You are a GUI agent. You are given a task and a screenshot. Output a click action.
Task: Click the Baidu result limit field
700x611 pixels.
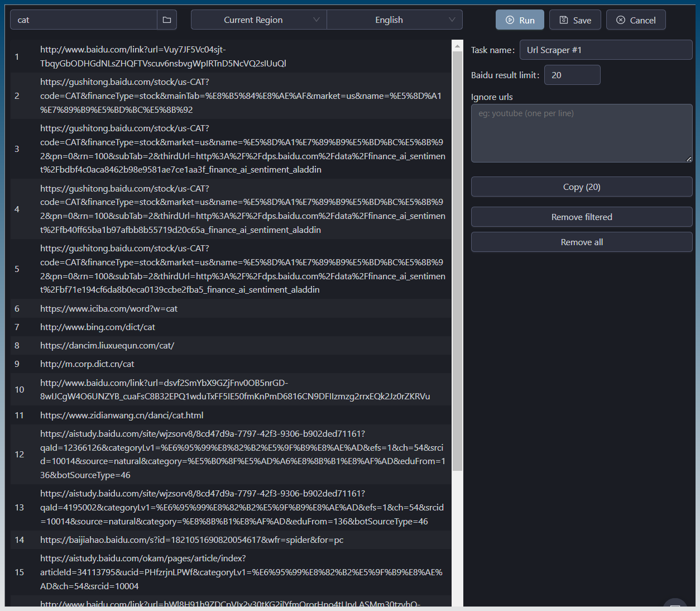point(572,75)
